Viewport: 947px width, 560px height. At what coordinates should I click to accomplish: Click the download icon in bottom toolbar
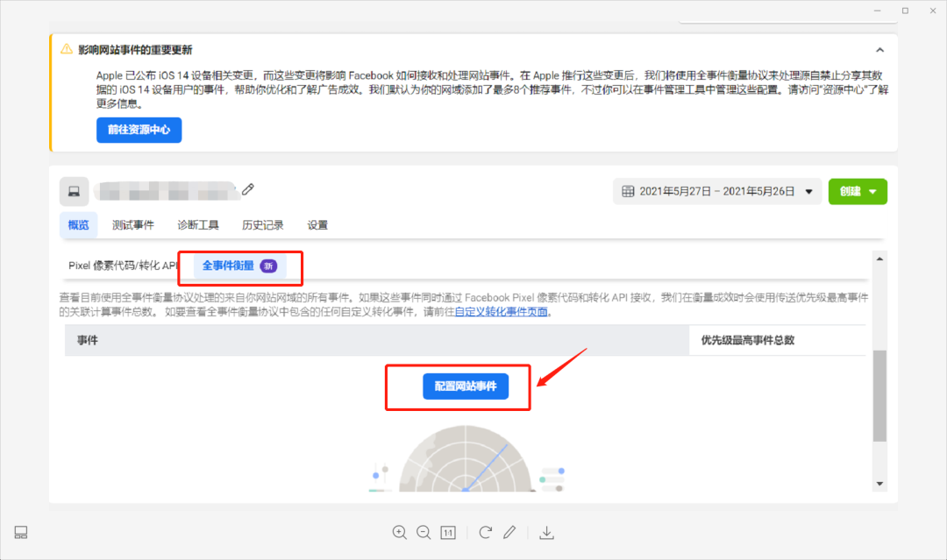pos(547,532)
